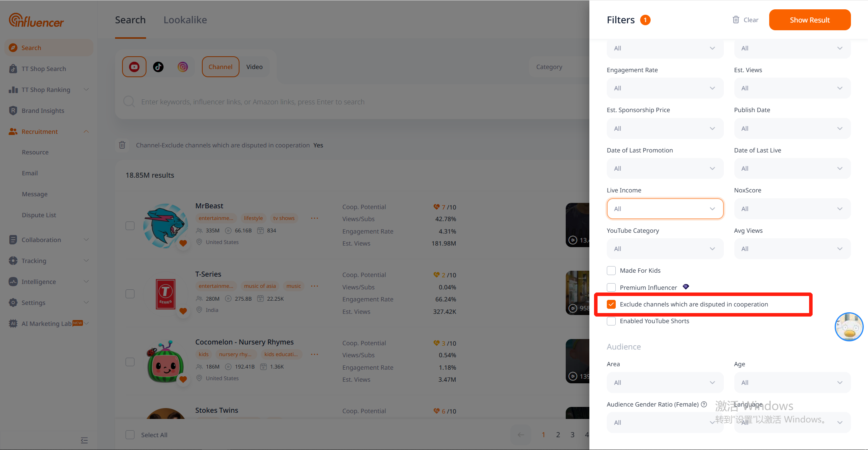Click the trash icon beside the Channel-Exclude filter
This screenshot has height=450, width=868.
point(122,145)
